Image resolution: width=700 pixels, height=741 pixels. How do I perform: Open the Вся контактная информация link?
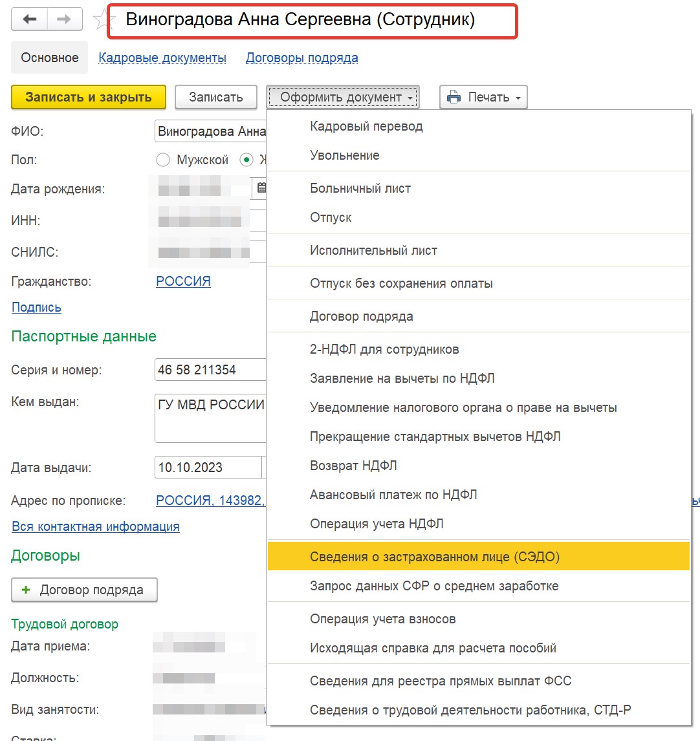96,526
